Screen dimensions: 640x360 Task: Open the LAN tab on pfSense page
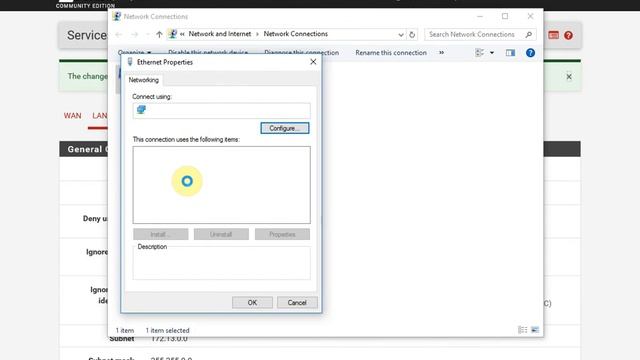tap(100, 116)
